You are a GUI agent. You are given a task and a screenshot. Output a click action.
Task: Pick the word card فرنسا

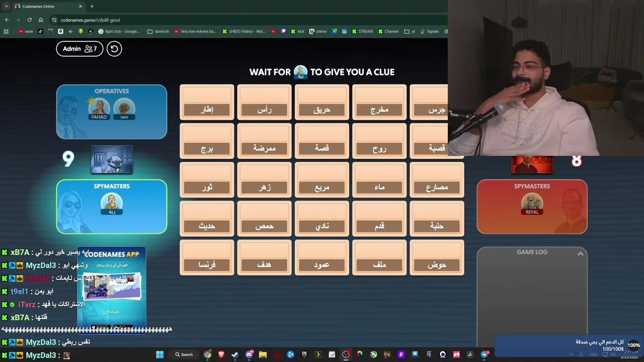click(x=207, y=257)
